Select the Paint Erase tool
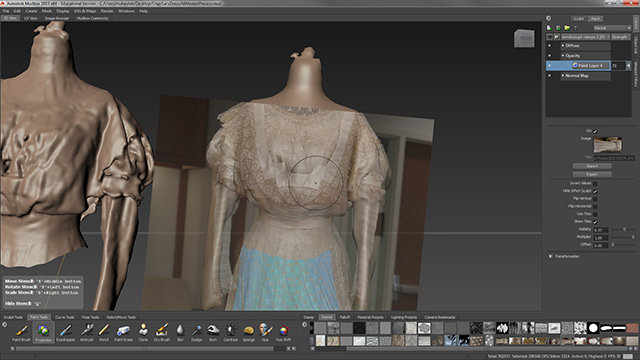Viewport: 640px width, 360px height. click(x=123, y=333)
